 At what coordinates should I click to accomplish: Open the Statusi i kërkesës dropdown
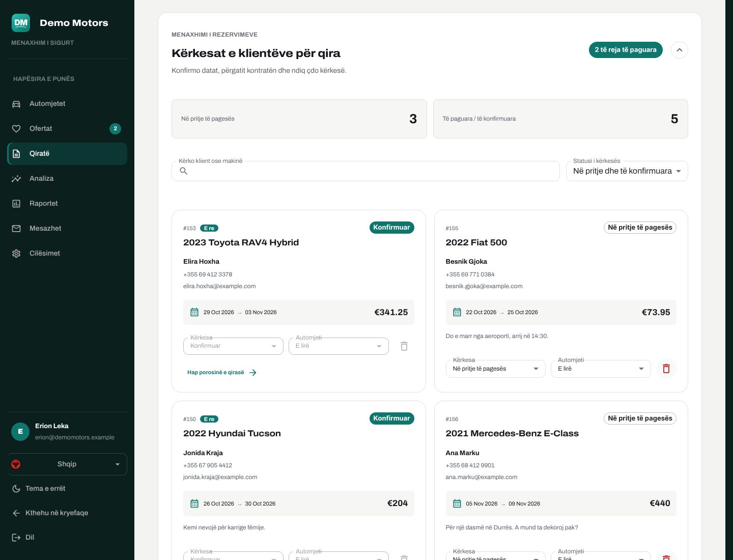tap(627, 171)
